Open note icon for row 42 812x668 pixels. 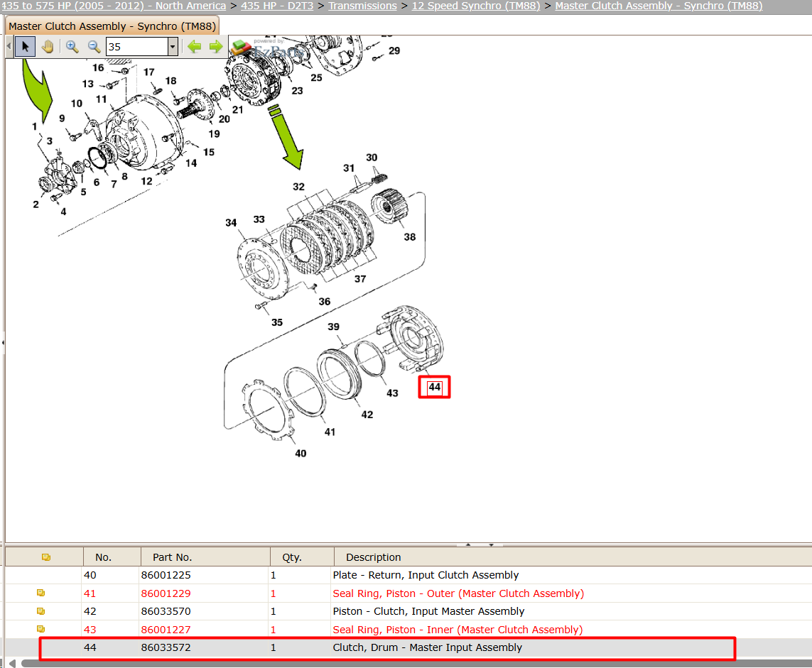click(41, 611)
